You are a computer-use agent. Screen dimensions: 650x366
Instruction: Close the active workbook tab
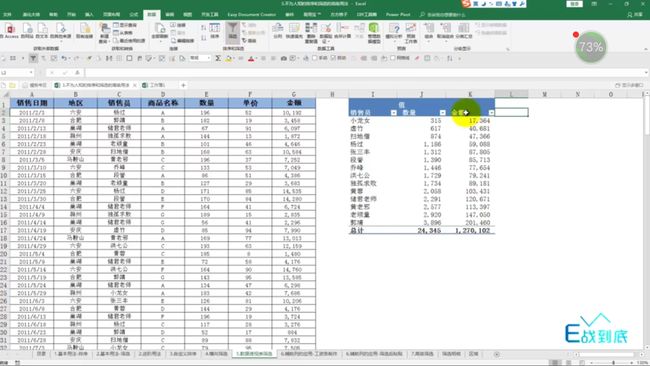[135, 85]
